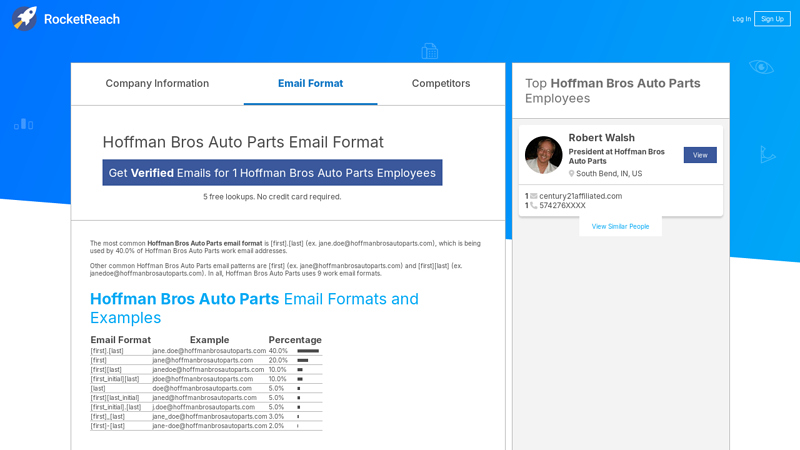Click the [first]-[last] format cell
The width and height of the screenshot is (800, 450).
(x=107, y=426)
